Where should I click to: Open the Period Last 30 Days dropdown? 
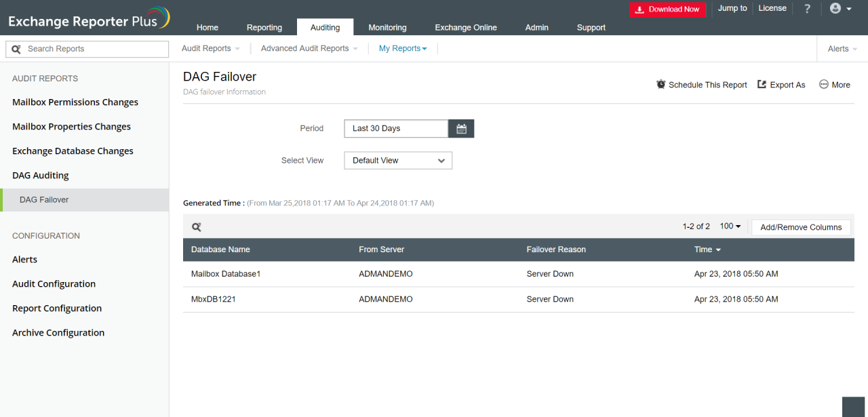396,128
